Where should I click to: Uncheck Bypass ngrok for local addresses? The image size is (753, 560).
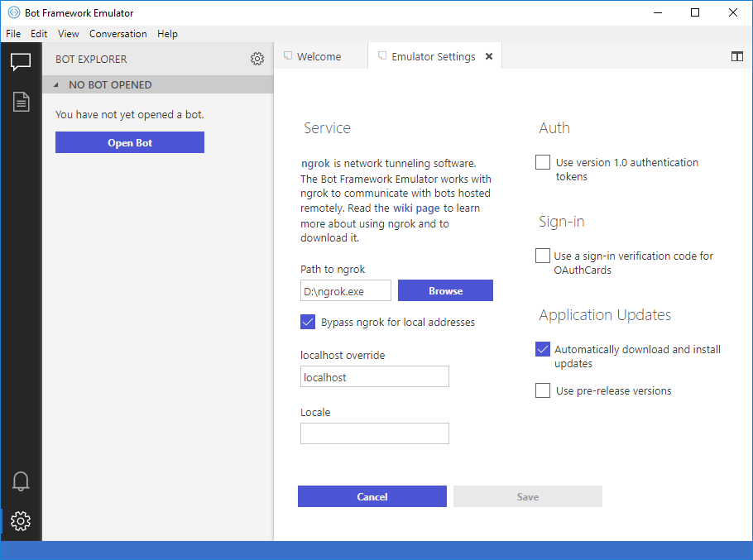[x=308, y=322]
